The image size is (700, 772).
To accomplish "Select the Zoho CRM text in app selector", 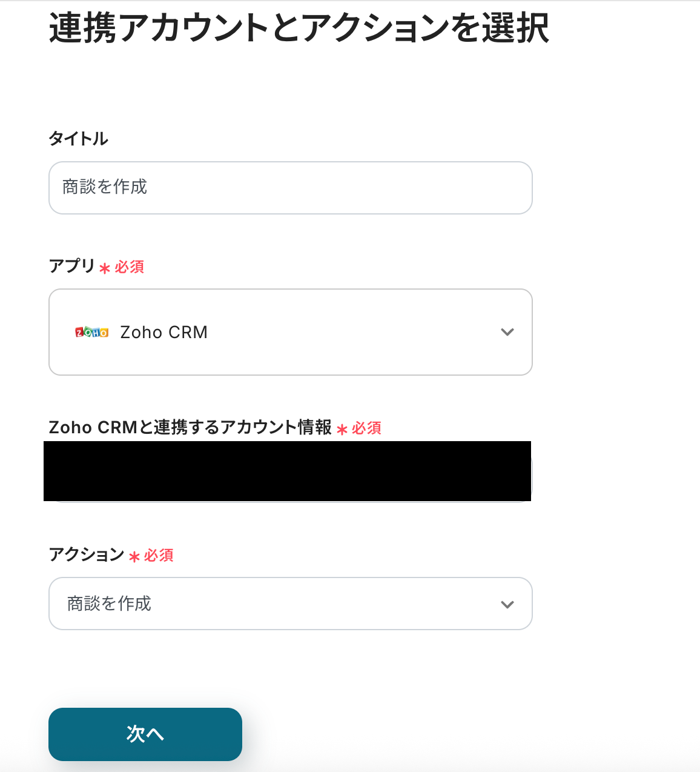I will pos(163,332).
